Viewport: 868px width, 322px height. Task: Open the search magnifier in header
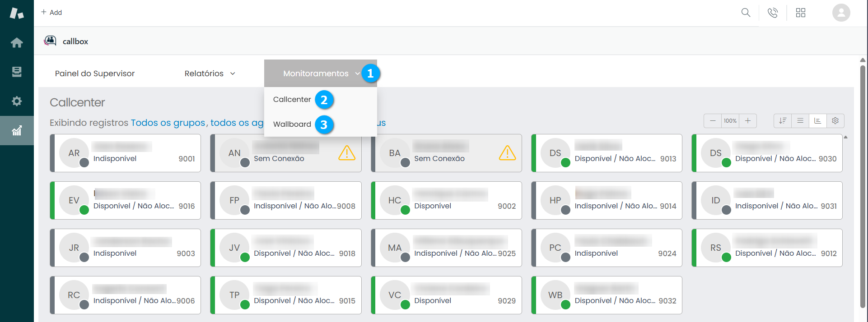point(746,13)
